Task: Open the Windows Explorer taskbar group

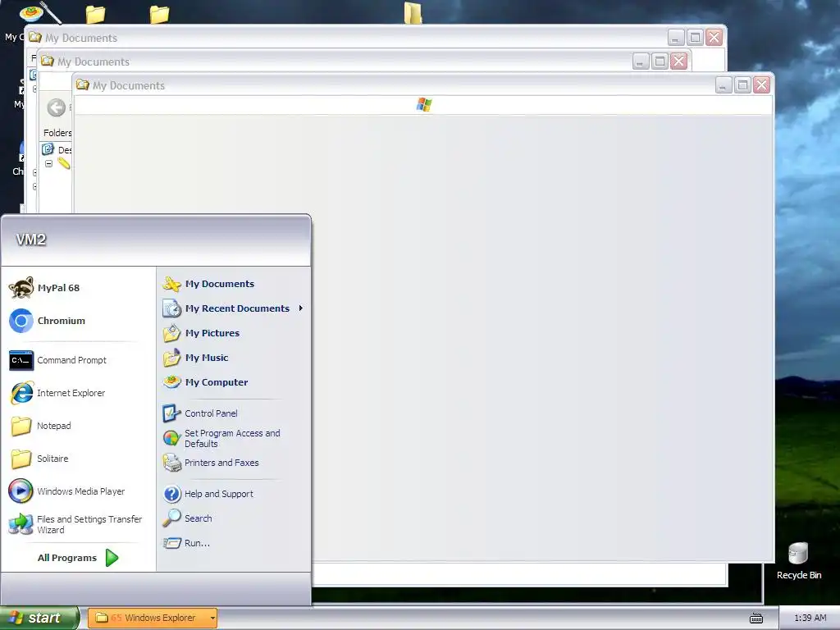Action: (x=152, y=618)
